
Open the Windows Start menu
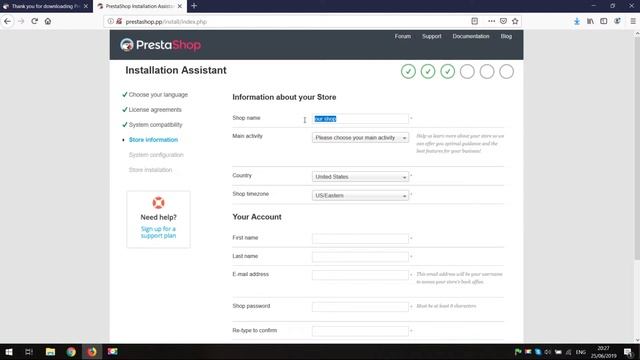tap(9, 352)
